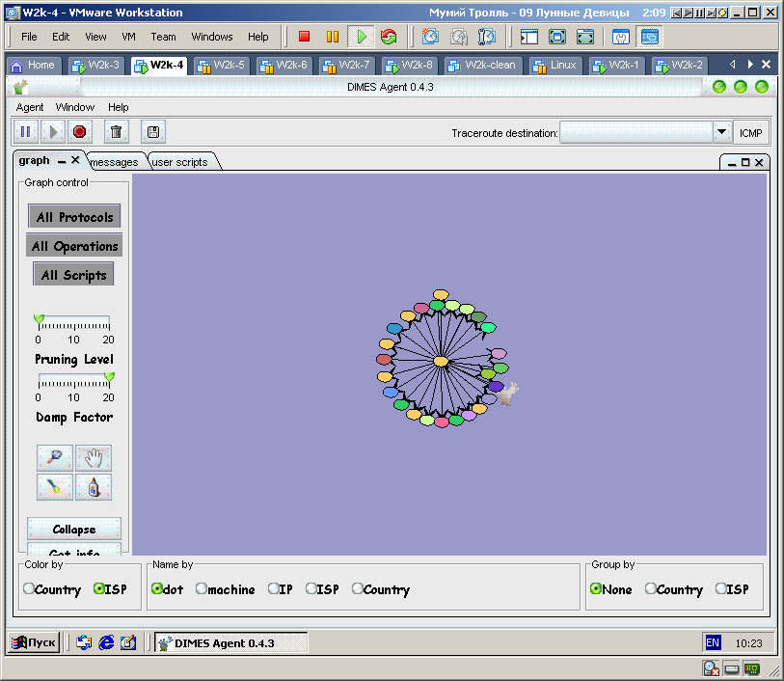Click VMware orange suspend button
Screen dimensions: 784x681
click(332, 37)
